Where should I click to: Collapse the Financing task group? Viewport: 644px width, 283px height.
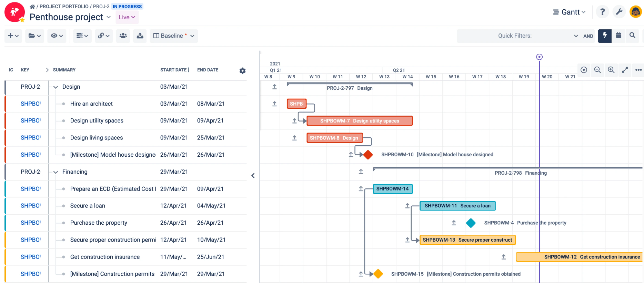pyautogui.click(x=56, y=172)
